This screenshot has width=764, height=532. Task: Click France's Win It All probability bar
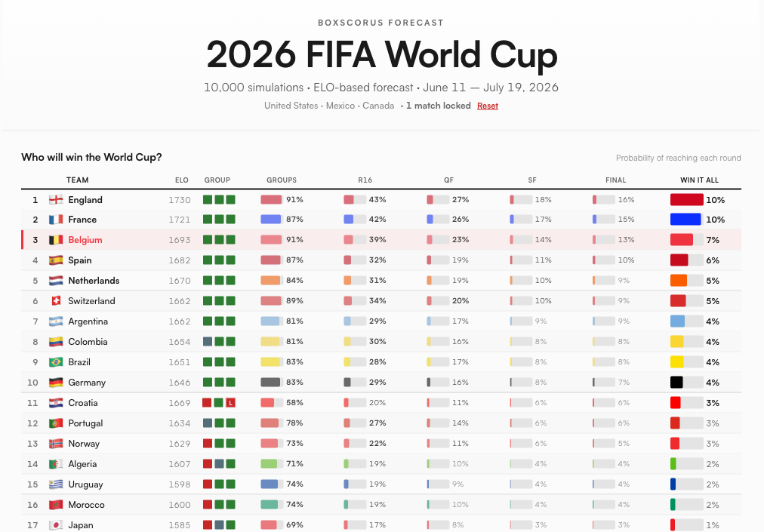(684, 220)
